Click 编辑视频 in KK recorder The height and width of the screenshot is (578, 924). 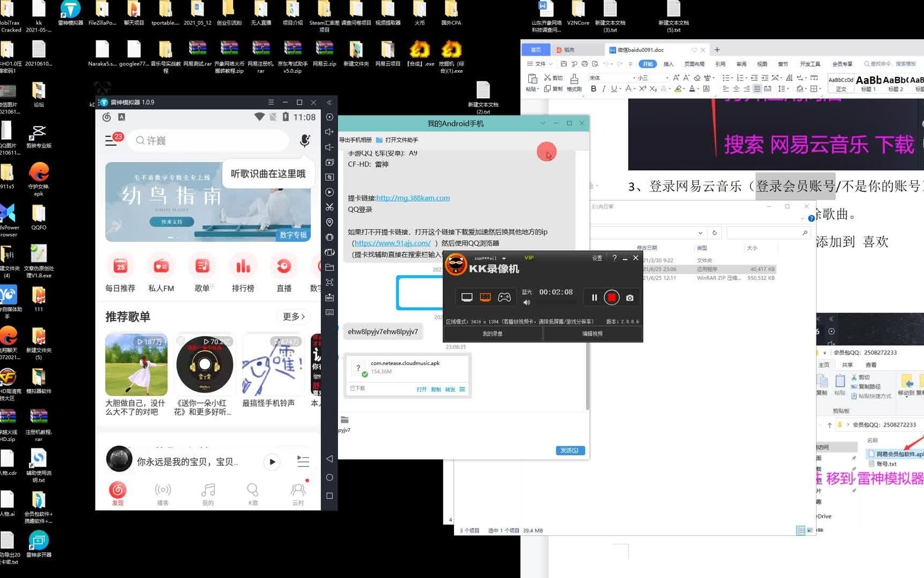(592, 333)
